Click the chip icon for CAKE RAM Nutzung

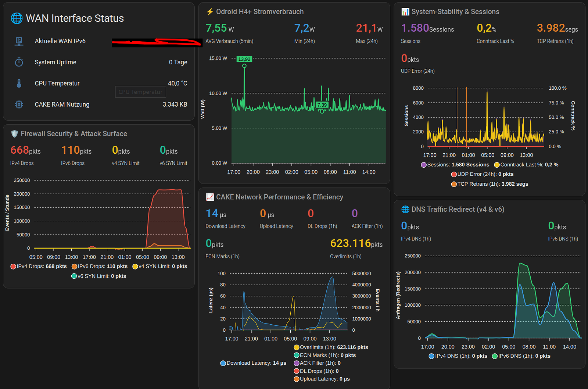(19, 104)
